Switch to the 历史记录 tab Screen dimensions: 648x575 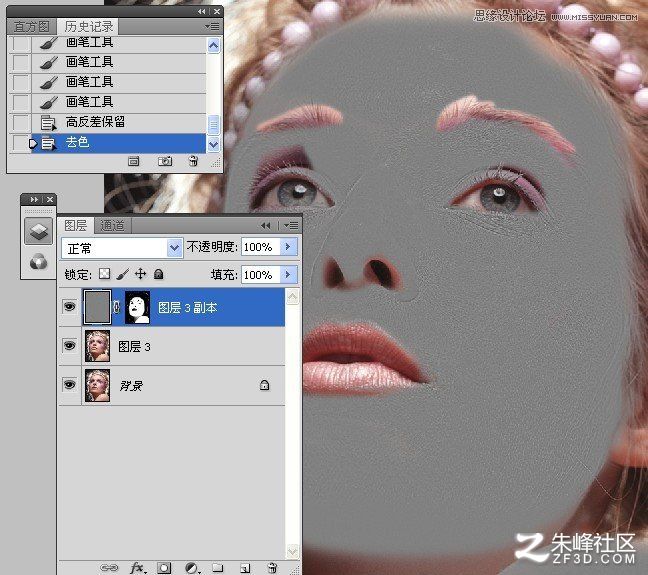pos(88,27)
